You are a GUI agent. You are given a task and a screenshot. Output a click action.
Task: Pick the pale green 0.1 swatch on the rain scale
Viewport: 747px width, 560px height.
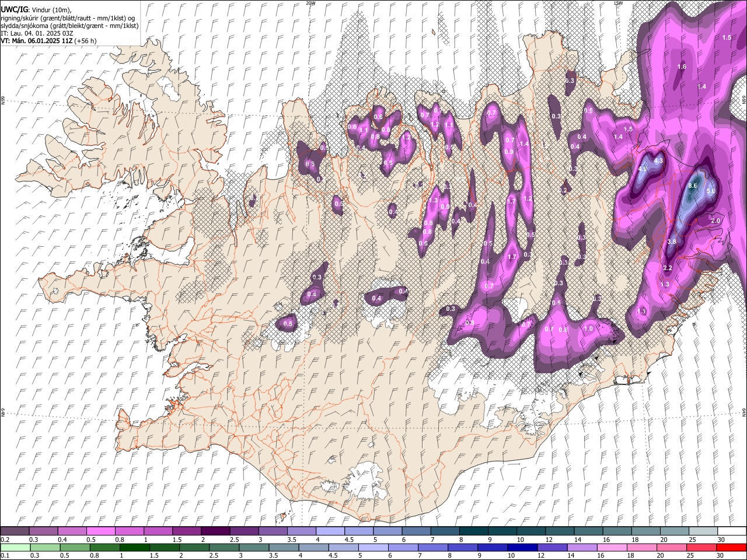(x=15, y=547)
